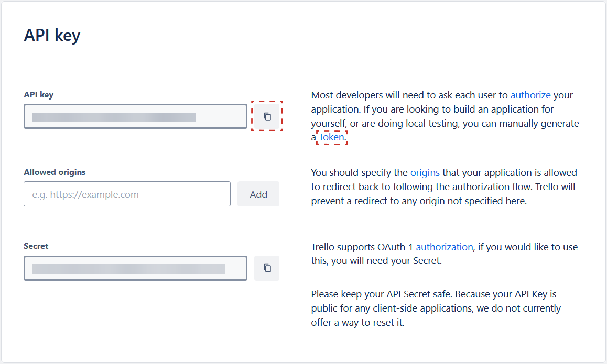Select the blurred Secret value field
This screenshot has width=607, height=364.
(x=135, y=268)
